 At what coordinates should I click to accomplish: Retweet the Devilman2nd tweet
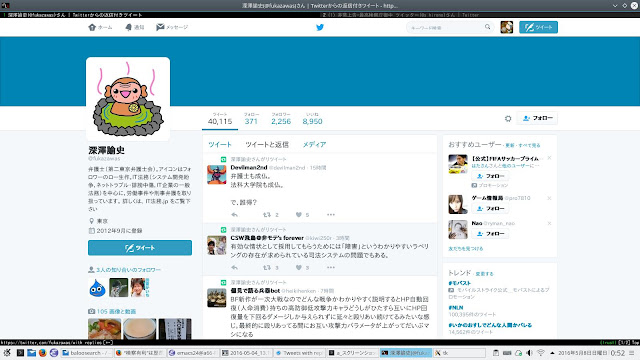click(267, 215)
